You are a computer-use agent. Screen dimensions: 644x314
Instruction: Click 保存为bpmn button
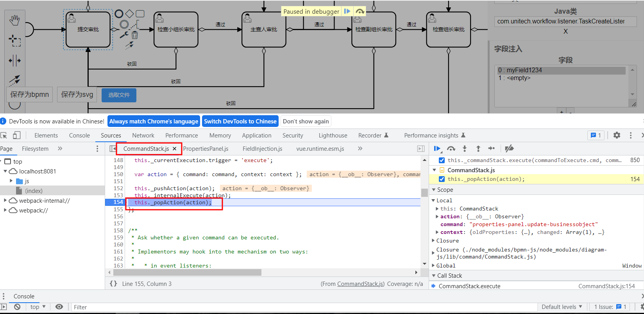click(30, 95)
